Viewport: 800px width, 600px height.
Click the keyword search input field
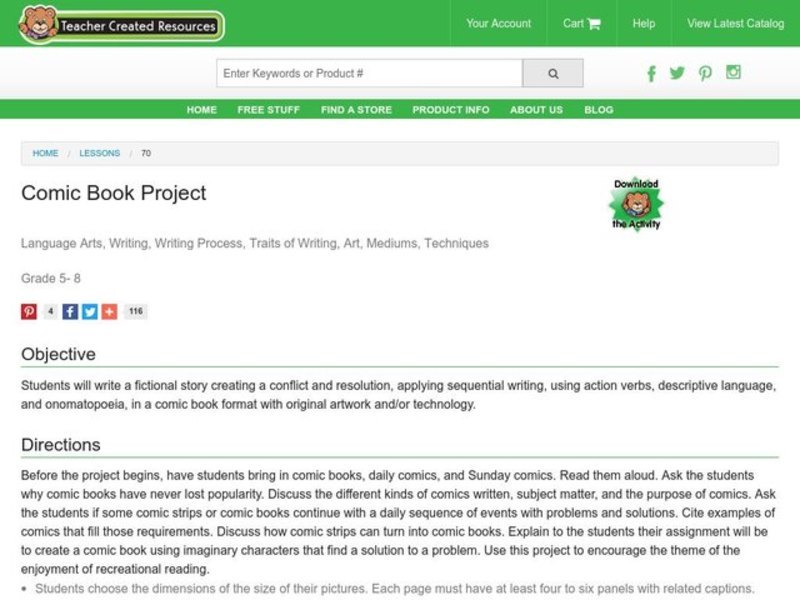[x=370, y=73]
